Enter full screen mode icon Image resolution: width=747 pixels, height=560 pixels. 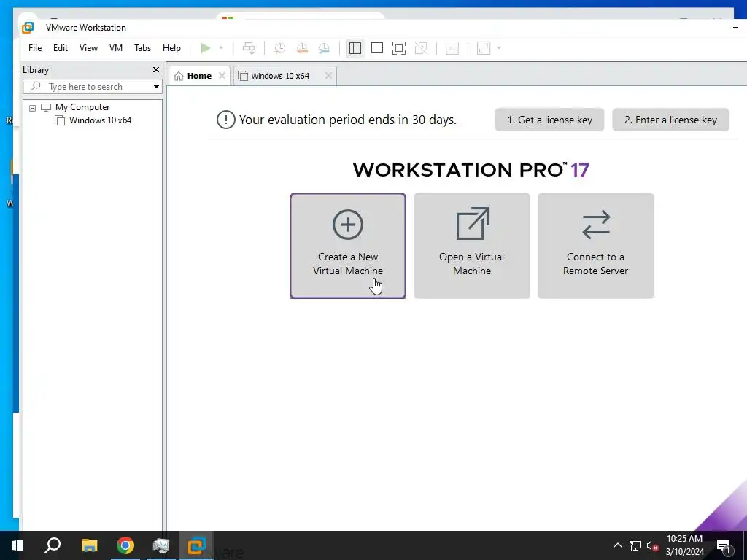[399, 48]
